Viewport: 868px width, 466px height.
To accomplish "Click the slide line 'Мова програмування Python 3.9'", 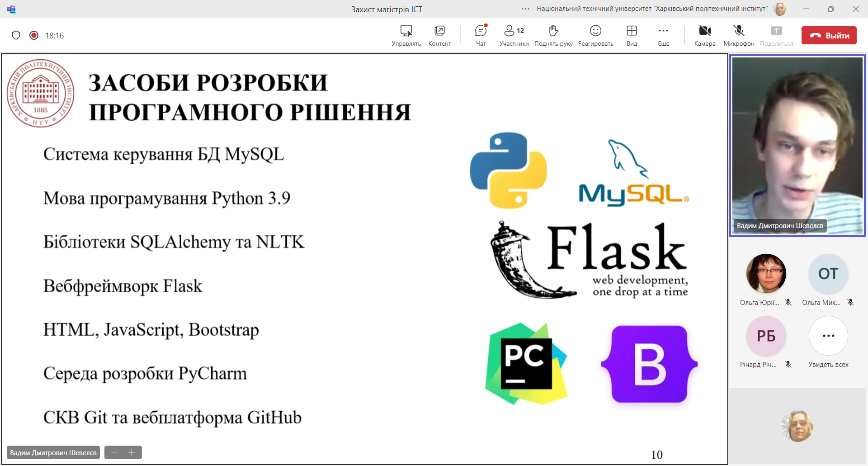I will pos(167,198).
